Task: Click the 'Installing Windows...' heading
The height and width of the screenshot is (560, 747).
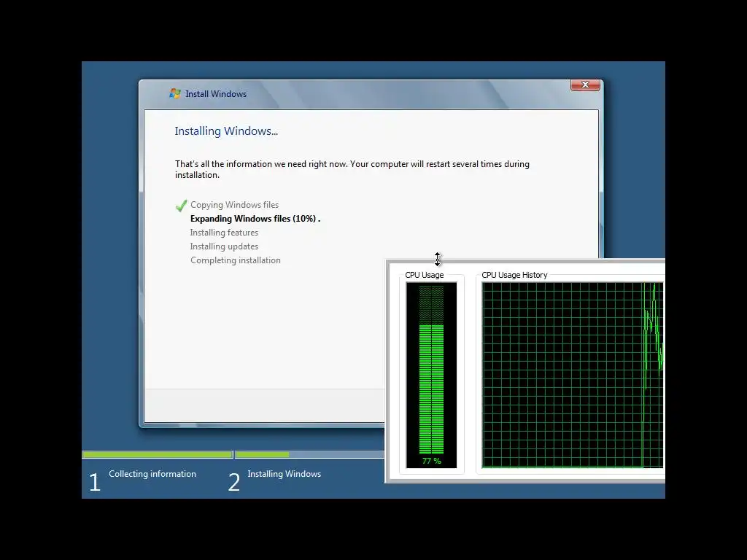Action: (x=226, y=131)
